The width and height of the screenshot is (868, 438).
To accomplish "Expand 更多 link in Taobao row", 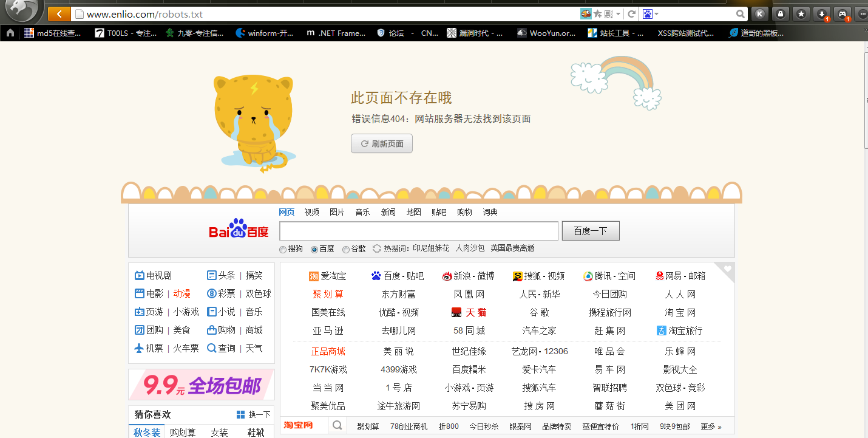I will click(711, 426).
